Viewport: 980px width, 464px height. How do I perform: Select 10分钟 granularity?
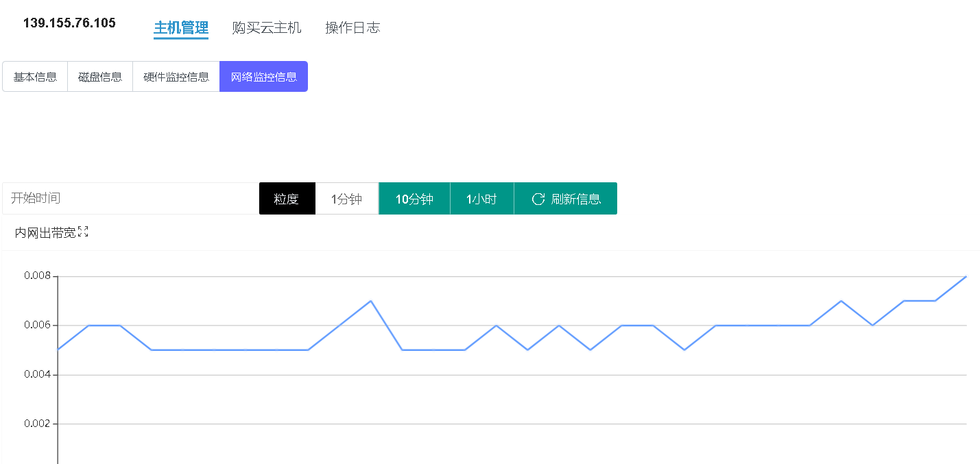click(414, 199)
